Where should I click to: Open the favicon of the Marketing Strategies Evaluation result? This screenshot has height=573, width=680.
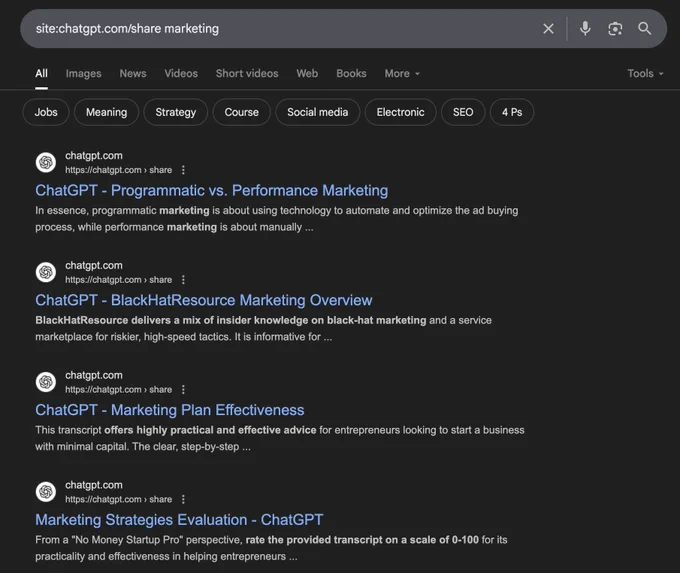(x=46, y=491)
